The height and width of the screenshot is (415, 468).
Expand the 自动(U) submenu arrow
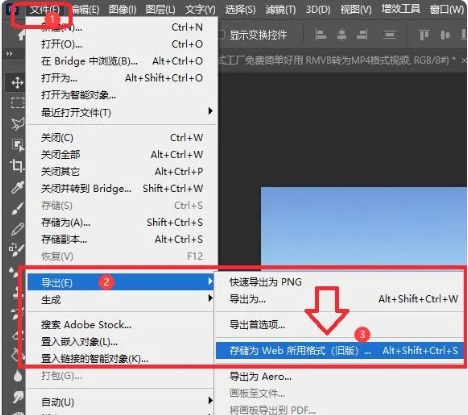coord(210,400)
